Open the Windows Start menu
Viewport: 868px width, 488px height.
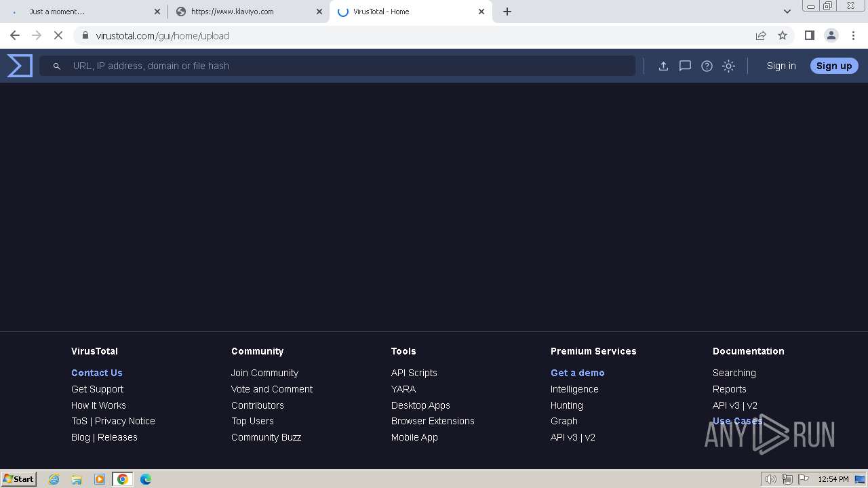tap(19, 479)
